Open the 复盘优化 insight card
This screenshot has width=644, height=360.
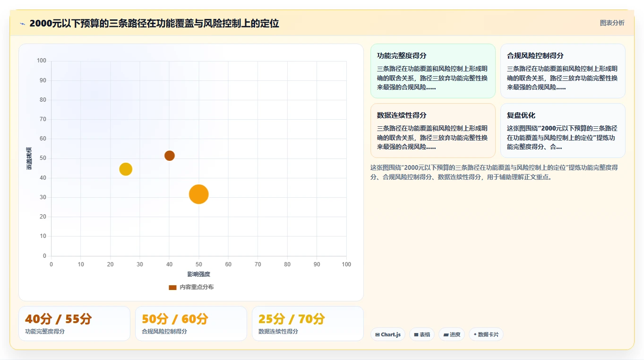click(563, 131)
